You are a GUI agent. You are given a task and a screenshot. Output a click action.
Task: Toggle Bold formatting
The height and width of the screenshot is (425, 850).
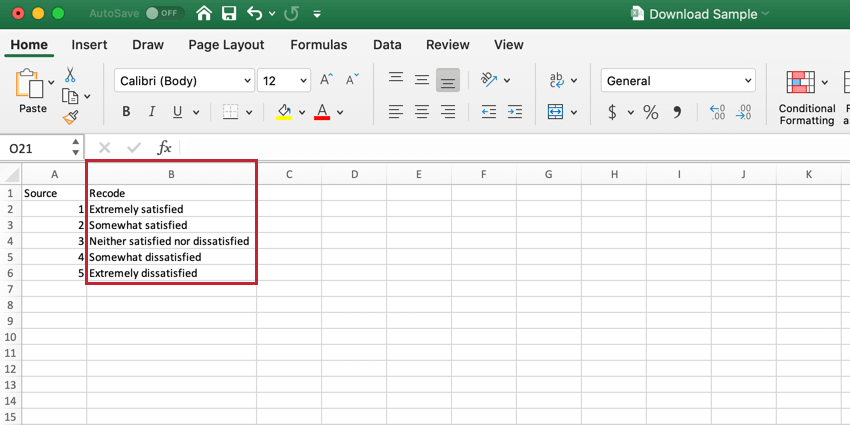[x=126, y=112]
